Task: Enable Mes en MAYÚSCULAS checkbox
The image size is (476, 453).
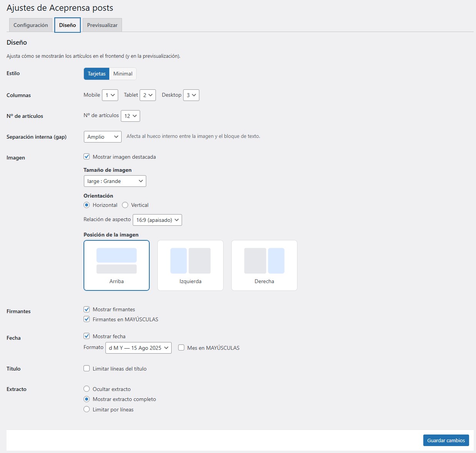Action: click(x=181, y=348)
